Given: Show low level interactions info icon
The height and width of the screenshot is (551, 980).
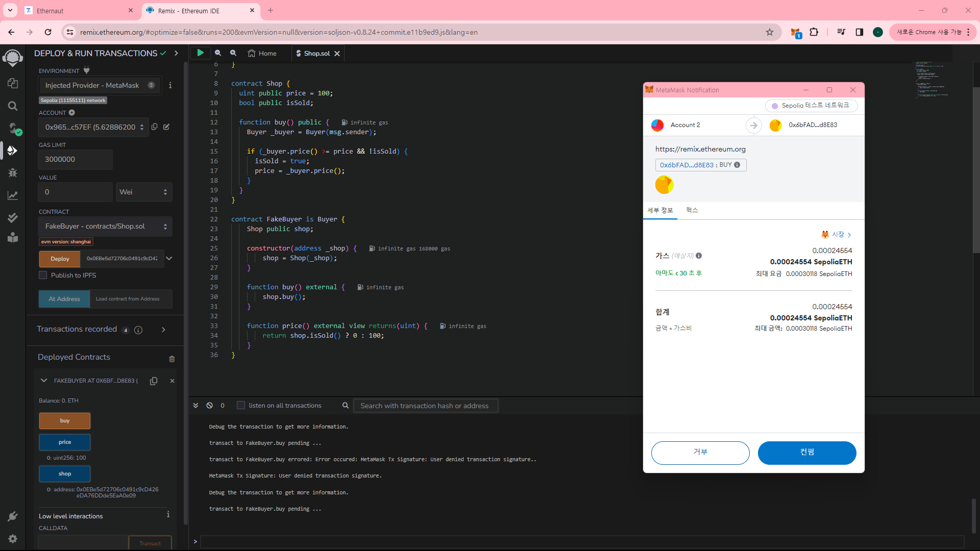Looking at the screenshot, I should [168, 515].
